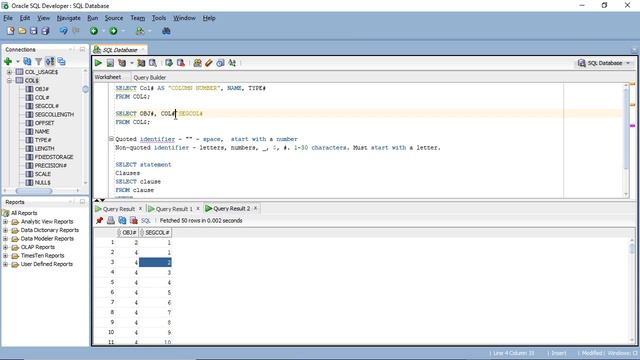Commit changes with the commit icon

coord(169,63)
